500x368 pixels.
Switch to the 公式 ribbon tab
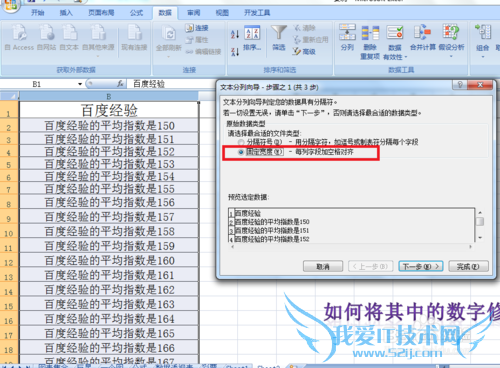click(136, 13)
